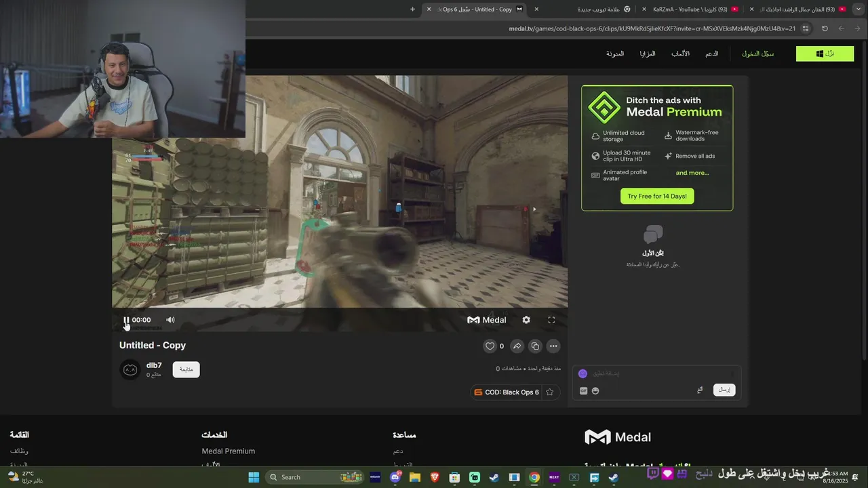Copy the clip link icon

535,346
